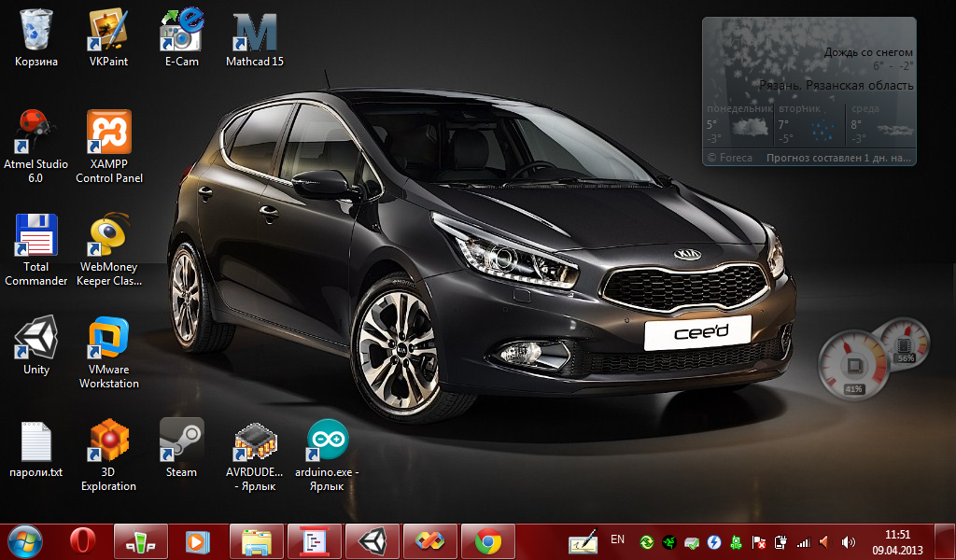956x560 pixels.
Task: Click the Unity taskbar button
Action: coord(373,540)
